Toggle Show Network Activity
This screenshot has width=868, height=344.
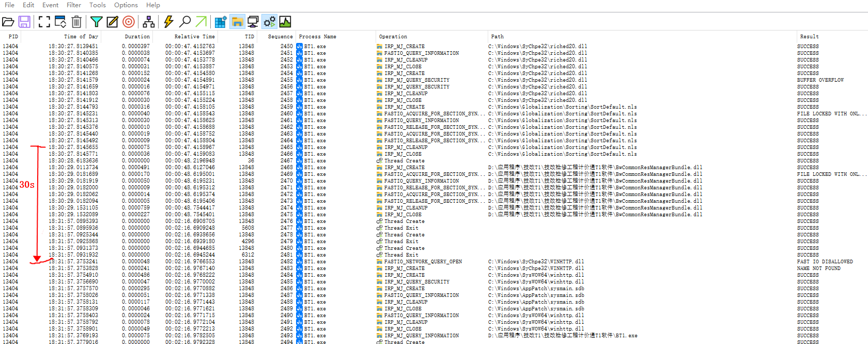(253, 22)
